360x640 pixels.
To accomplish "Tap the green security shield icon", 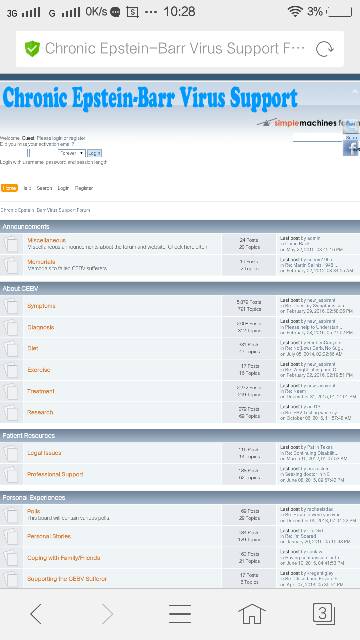I will 32,49.
